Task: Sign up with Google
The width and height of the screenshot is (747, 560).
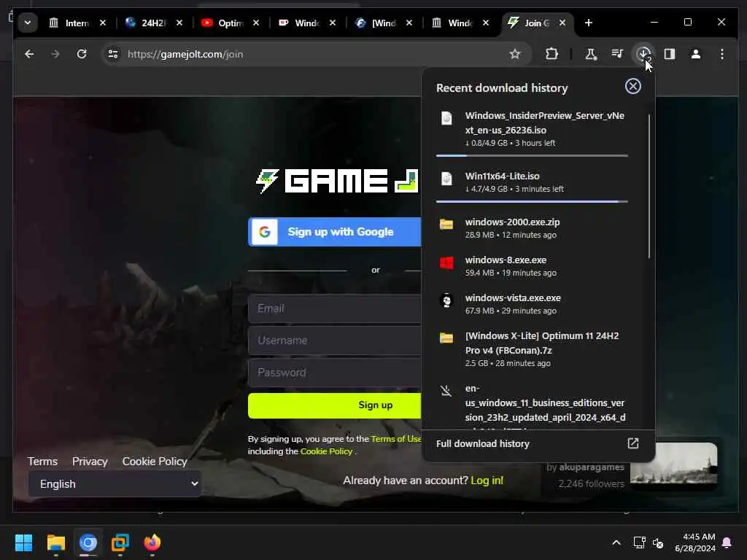Action: pyautogui.click(x=334, y=232)
